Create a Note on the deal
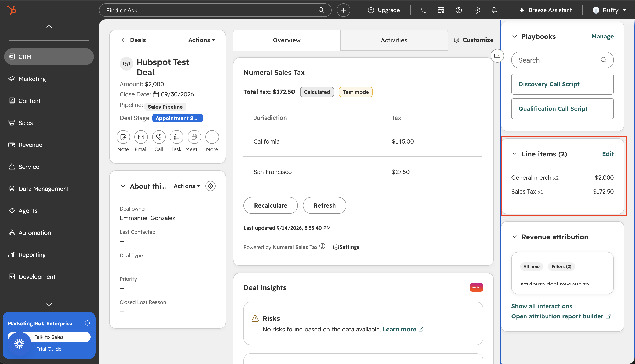The width and height of the screenshot is (635, 364). point(123,137)
